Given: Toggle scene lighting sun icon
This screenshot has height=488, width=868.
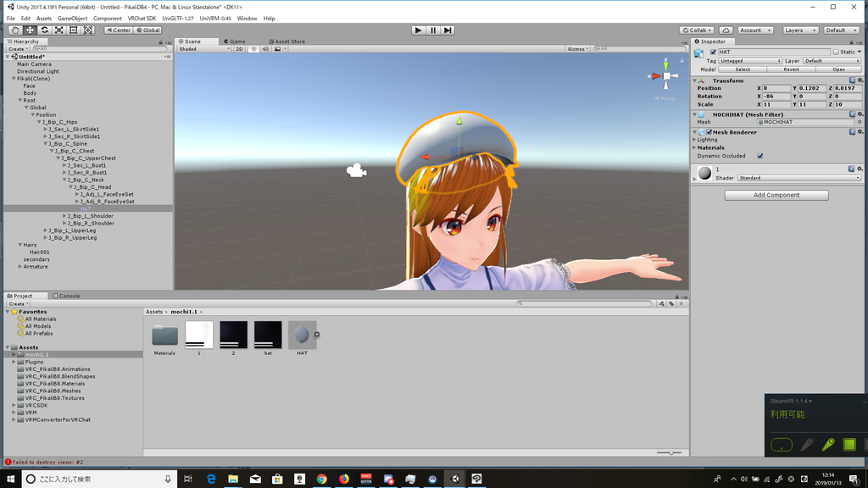Looking at the screenshot, I should click(x=253, y=48).
